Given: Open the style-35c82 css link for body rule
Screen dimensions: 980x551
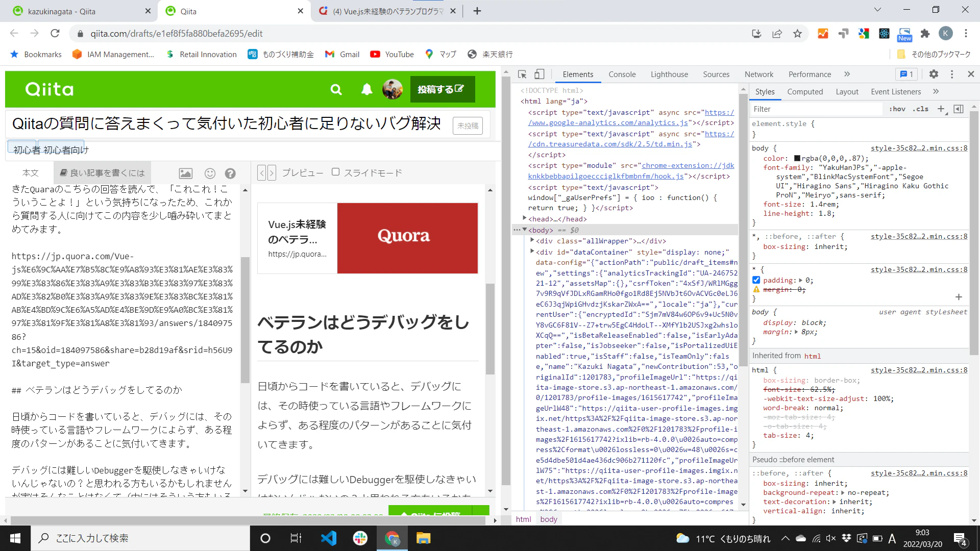Looking at the screenshot, I should [919, 148].
